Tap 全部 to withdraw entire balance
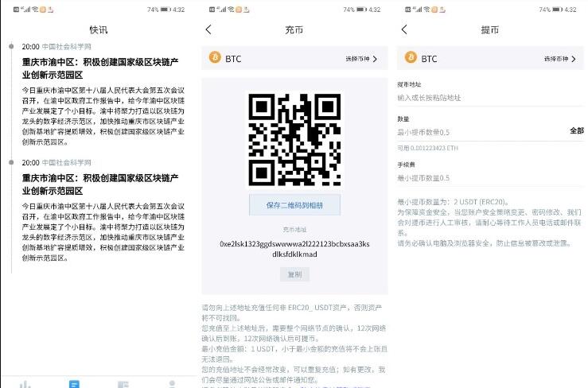This screenshot has height=388, width=588. (x=577, y=131)
